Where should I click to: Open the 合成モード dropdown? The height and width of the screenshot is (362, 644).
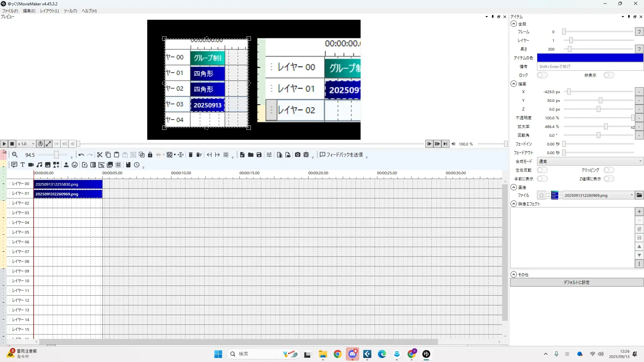click(x=590, y=162)
